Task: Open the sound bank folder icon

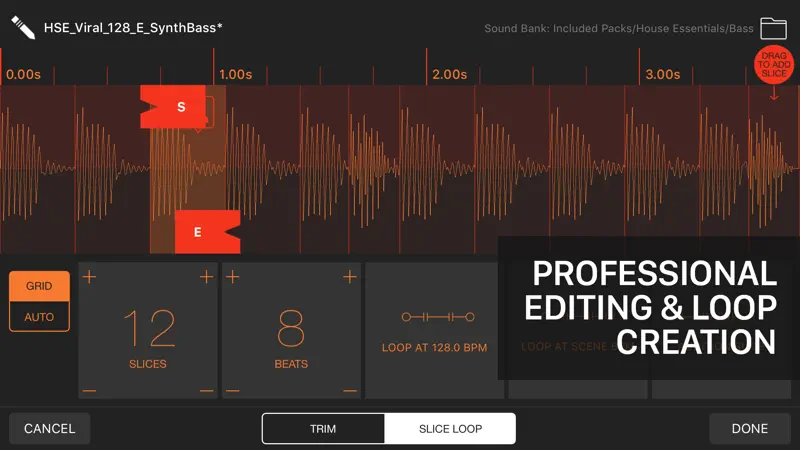Action: 773,28
